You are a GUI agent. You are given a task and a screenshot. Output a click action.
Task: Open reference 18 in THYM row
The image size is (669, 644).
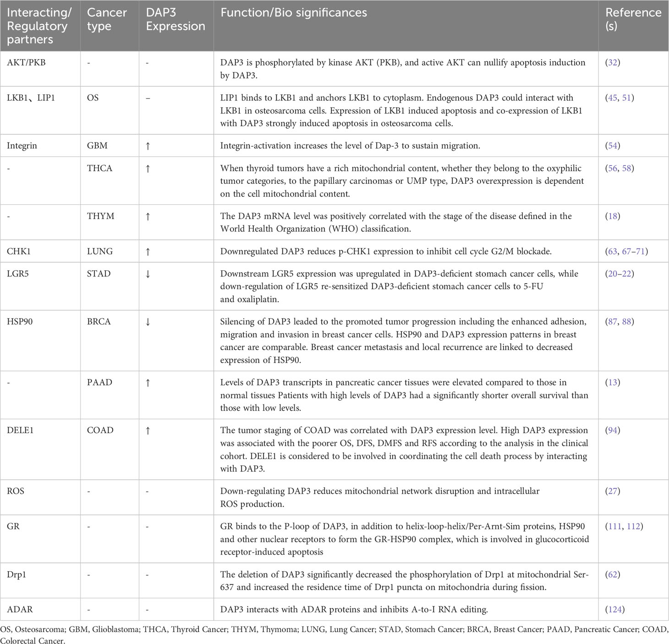tap(613, 216)
